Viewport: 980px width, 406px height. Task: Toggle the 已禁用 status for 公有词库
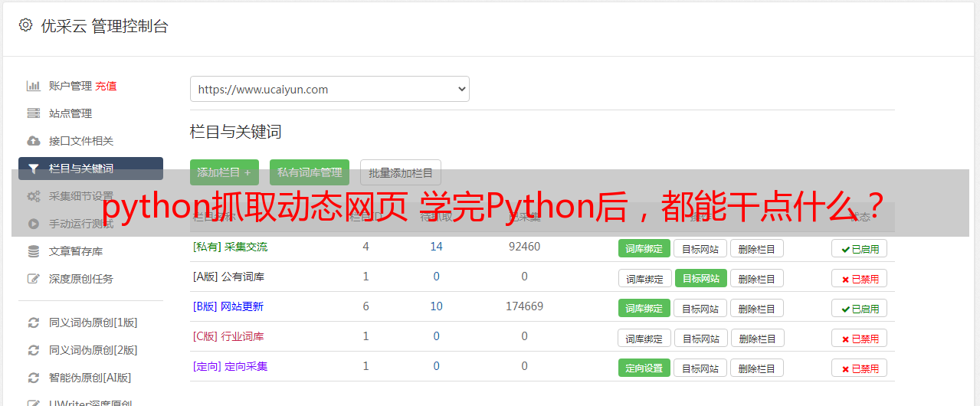860,278
